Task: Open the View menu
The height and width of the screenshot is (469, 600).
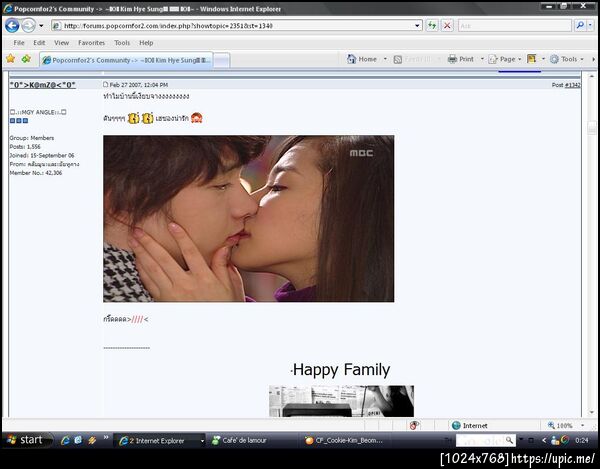Action: pyautogui.click(x=61, y=43)
